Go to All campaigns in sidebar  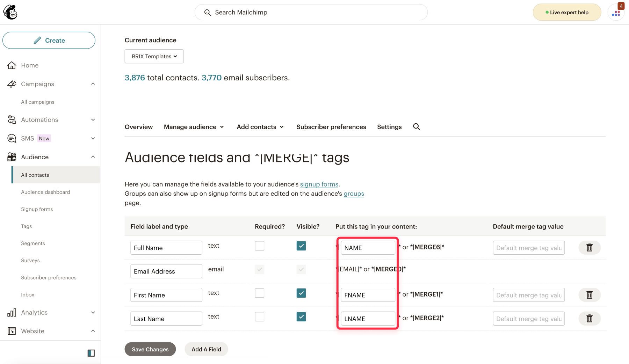click(38, 102)
